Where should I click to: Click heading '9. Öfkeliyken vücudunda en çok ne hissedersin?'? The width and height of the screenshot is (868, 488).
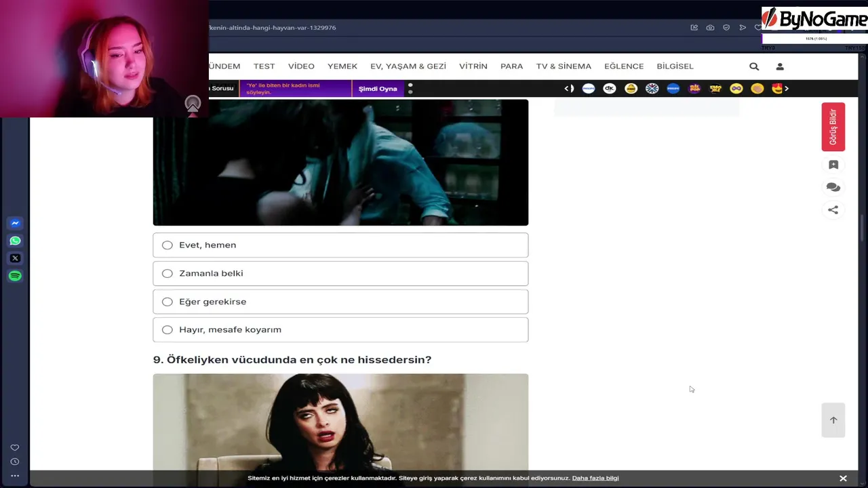tap(292, 360)
